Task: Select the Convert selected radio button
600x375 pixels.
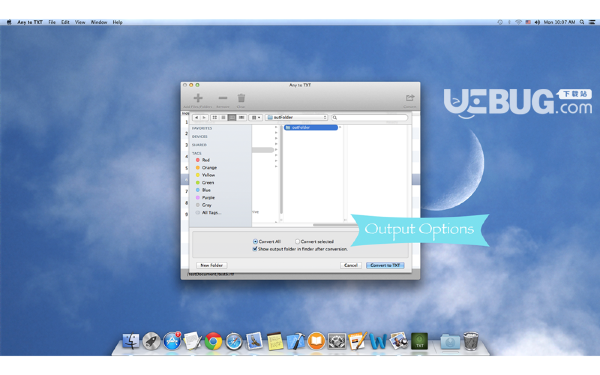Action: click(297, 241)
